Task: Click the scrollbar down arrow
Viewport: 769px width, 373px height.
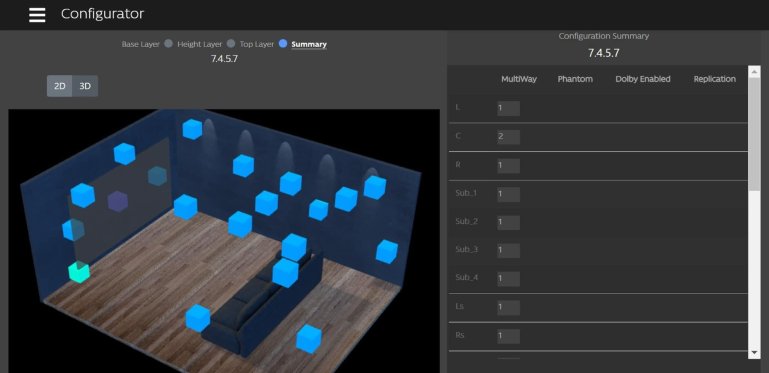Action: 754,353
